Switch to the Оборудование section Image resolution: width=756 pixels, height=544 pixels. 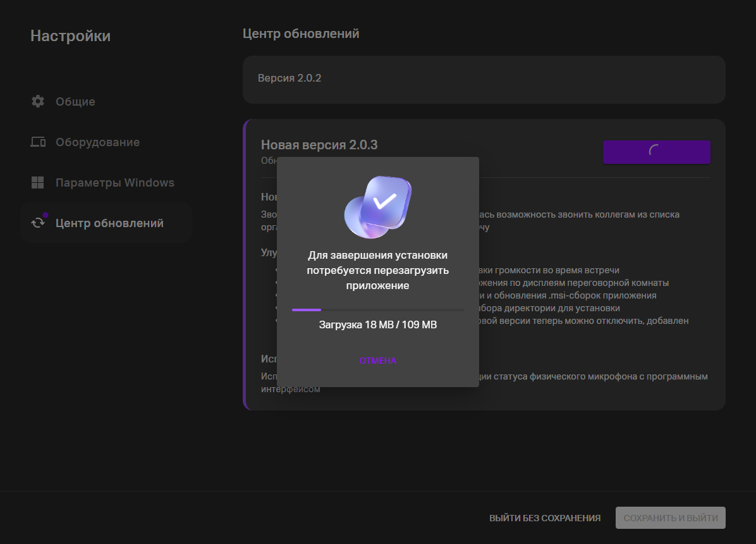pyautogui.click(x=97, y=142)
